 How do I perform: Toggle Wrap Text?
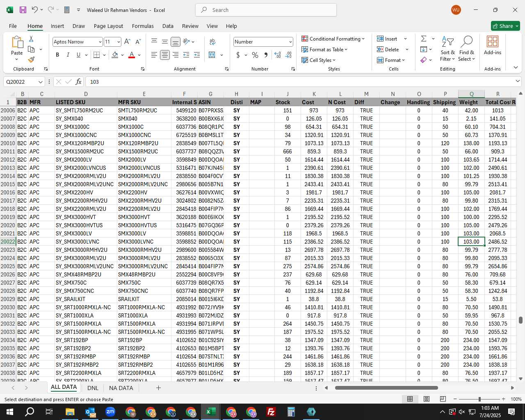212,42
